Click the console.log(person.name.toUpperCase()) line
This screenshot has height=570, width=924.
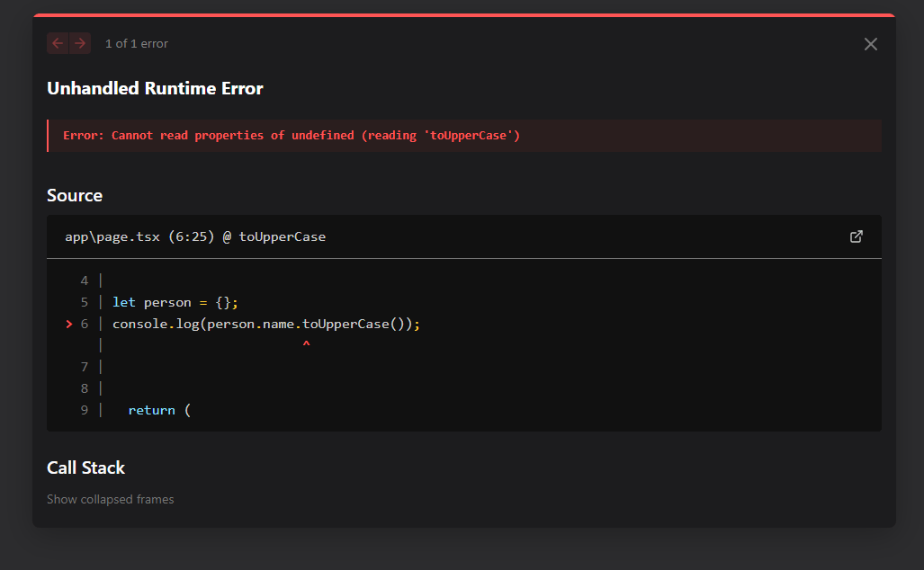coord(266,324)
